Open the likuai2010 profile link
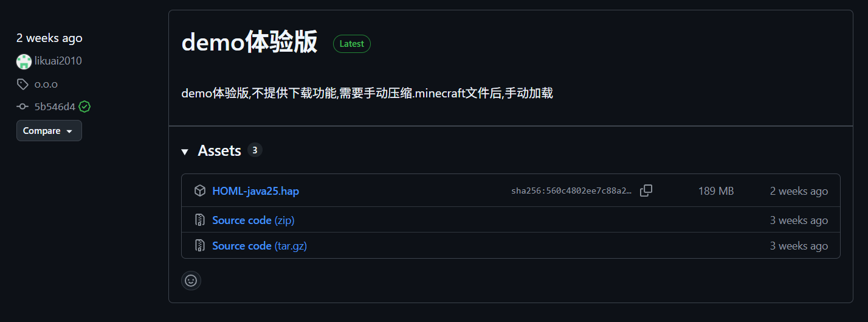868x322 pixels. [58, 61]
